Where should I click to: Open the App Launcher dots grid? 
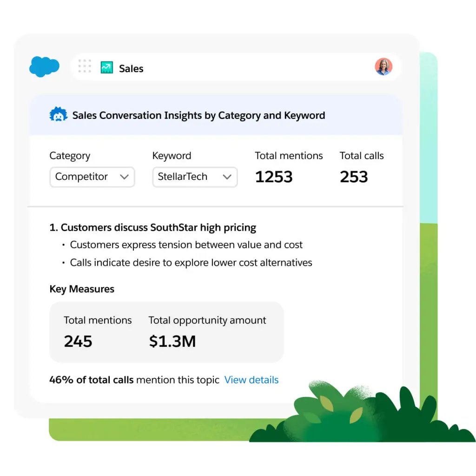(85, 66)
